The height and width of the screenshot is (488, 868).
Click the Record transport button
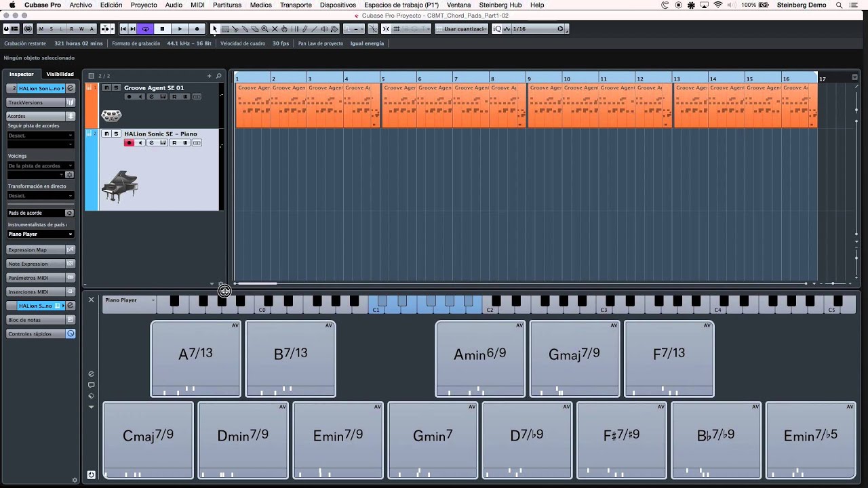click(x=197, y=29)
